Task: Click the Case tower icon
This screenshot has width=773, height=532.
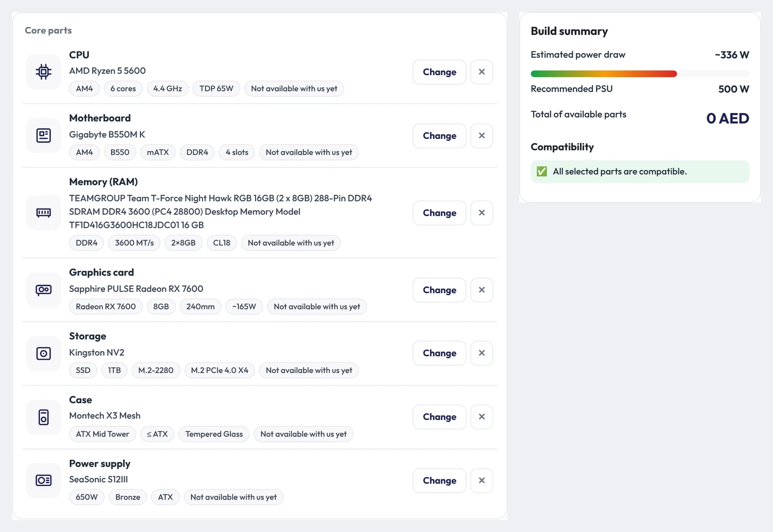Action: pos(44,417)
